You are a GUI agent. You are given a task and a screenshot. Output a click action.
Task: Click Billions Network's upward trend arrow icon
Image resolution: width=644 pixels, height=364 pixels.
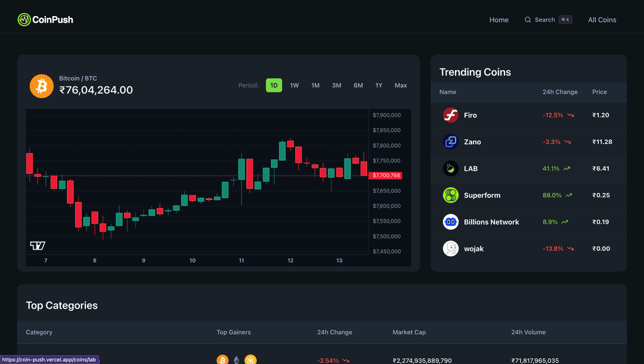coord(565,222)
